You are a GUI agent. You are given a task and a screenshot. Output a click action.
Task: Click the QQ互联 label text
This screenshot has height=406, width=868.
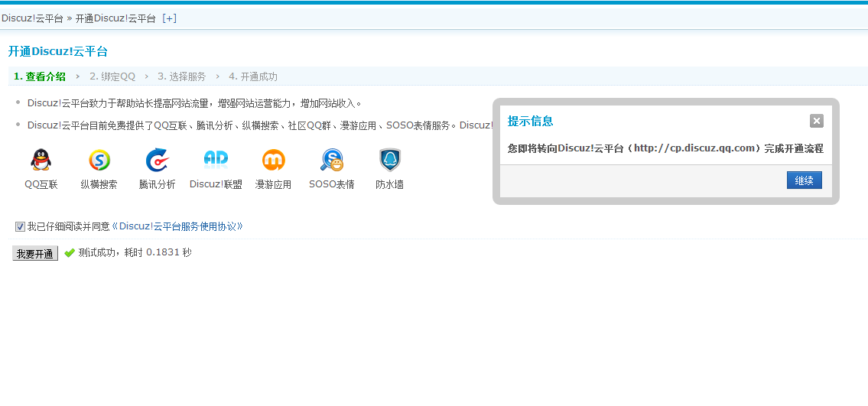(x=41, y=185)
